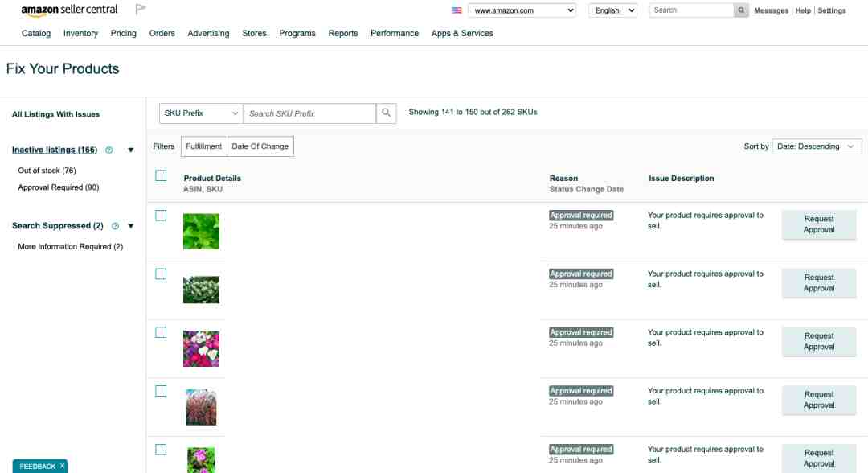Screen dimensions: 868x473
Task: Click the Issue Description column header
Action: tap(681, 179)
